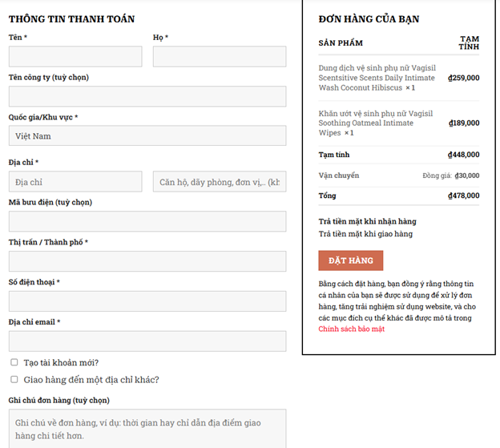Image resolution: width=500 pixels, height=448 pixels.
Task: Click the Địa chỉ email field
Action: 147,341
